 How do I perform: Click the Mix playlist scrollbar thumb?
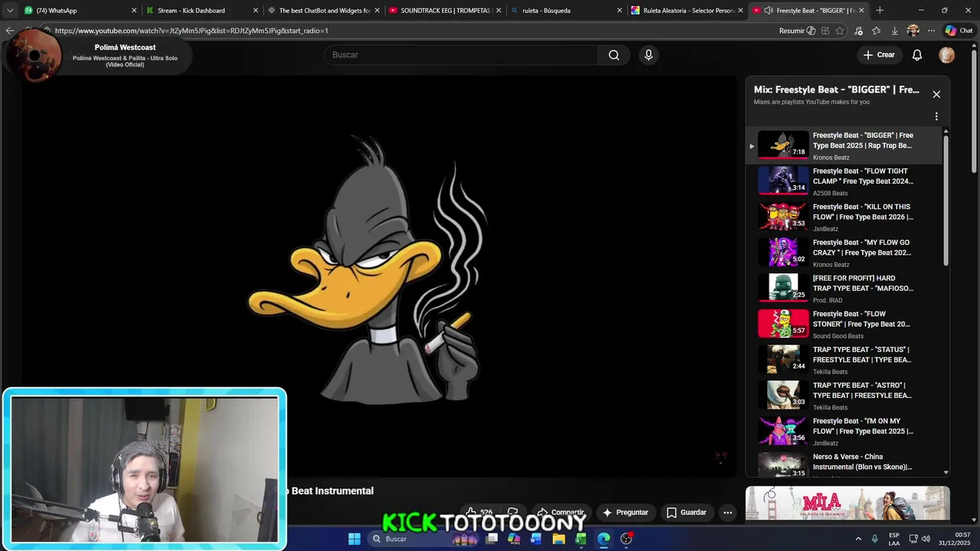pyautogui.click(x=946, y=201)
